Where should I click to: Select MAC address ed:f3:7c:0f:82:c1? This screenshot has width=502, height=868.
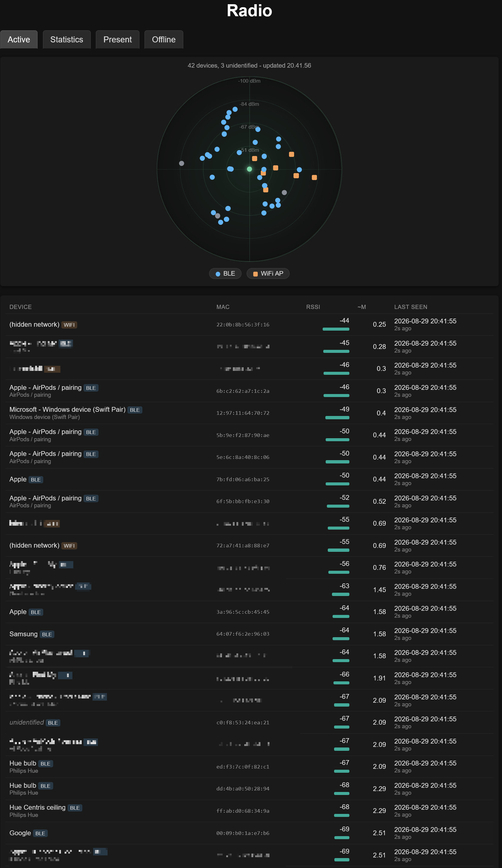coord(243,766)
